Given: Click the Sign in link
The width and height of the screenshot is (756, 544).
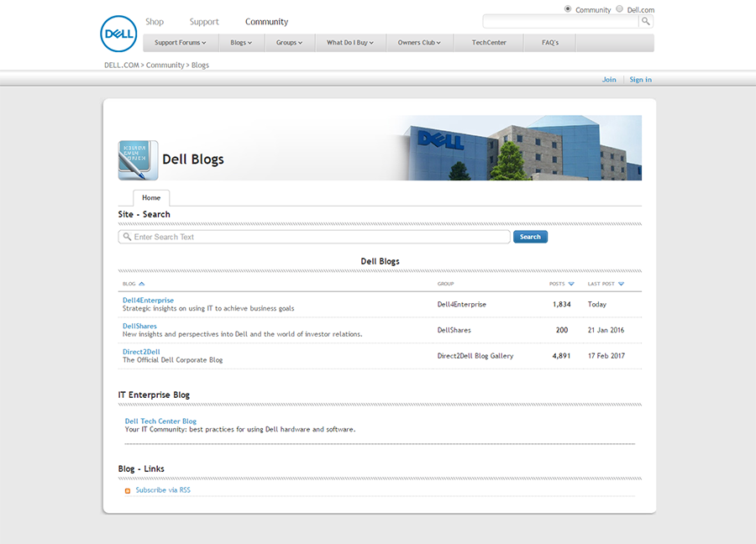Looking at the screenshot, I should click(640, 80).
